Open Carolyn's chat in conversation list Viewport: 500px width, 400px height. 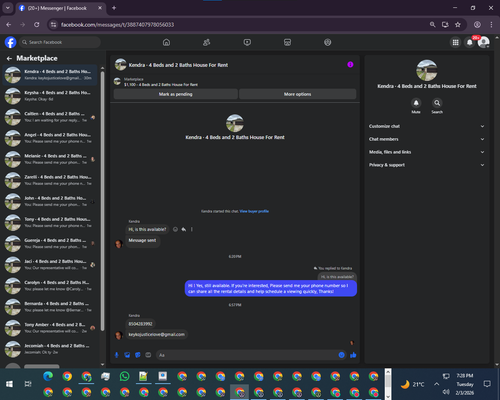click(50, 286)
